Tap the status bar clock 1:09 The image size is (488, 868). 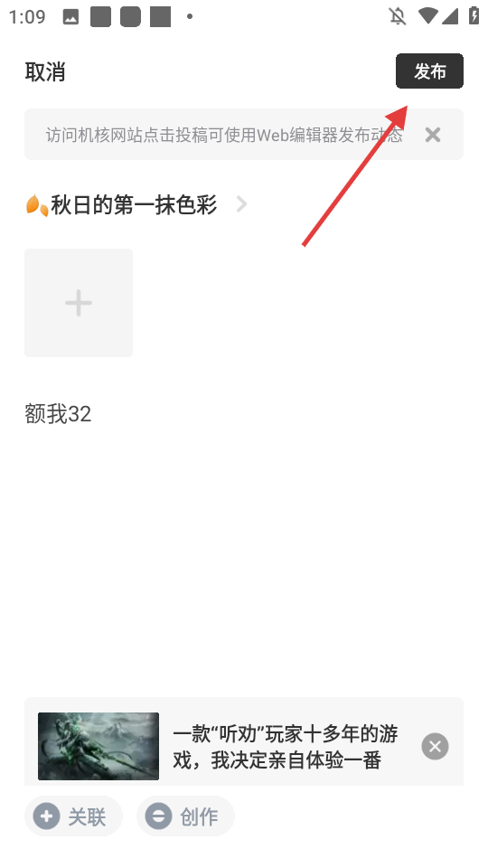27,16
